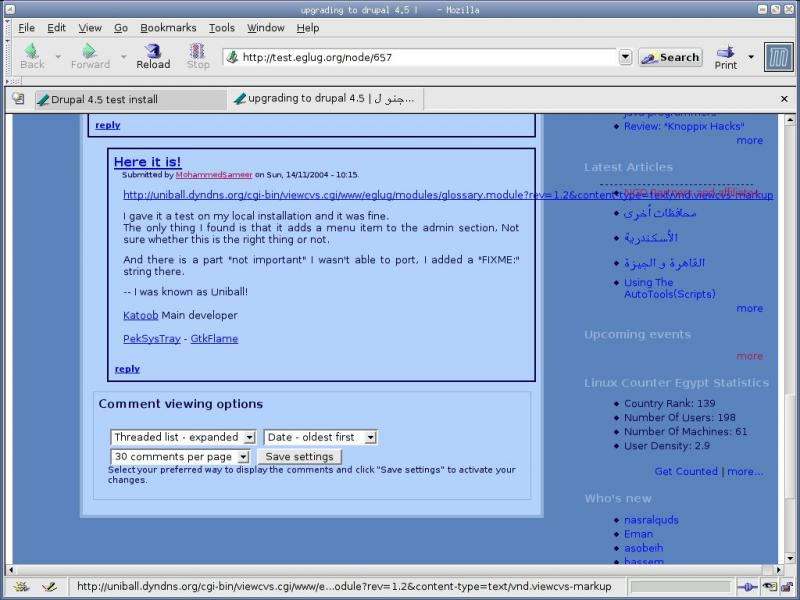Click the 'reply' link below the comment
This screenshot has width=800, height=600.
[x=127, y=369]
